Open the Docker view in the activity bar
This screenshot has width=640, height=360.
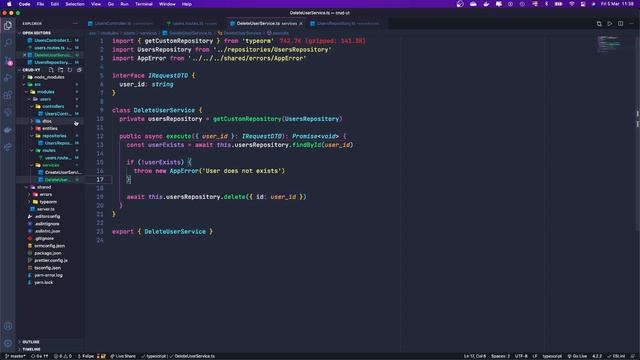[x=8, y=130]
